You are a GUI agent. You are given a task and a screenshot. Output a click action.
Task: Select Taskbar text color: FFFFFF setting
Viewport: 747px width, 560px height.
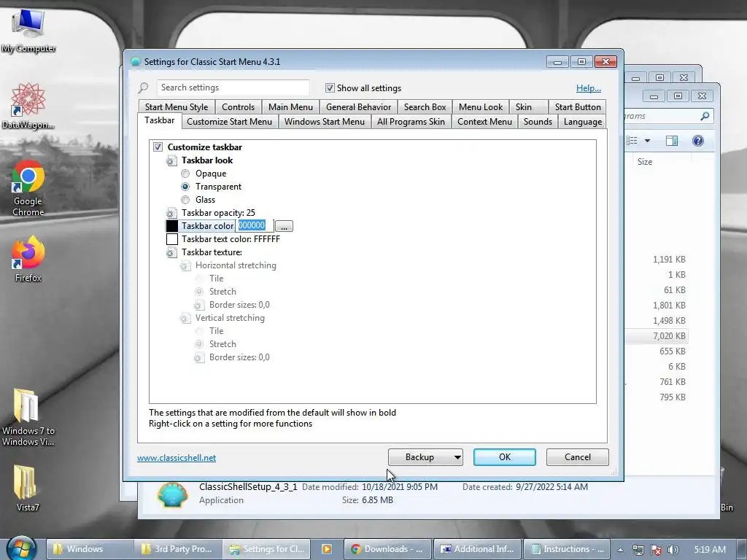pyautogui.click(x=231, y=239)
